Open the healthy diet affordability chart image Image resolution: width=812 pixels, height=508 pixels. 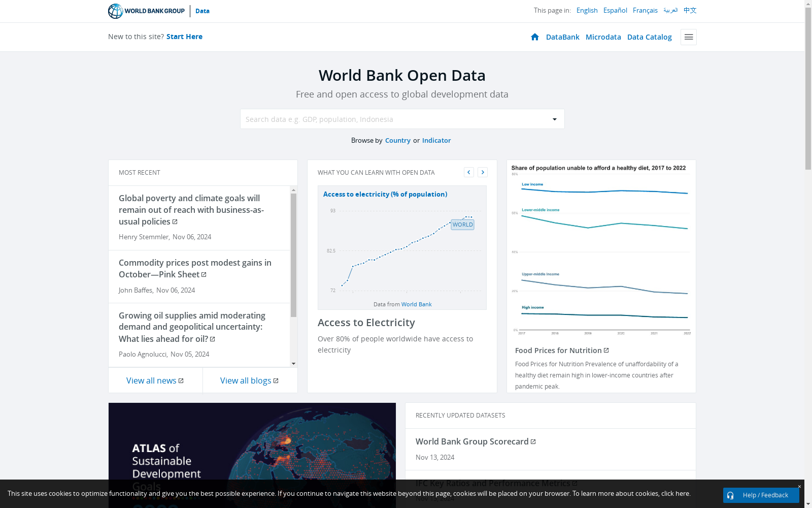coord(601,250)
